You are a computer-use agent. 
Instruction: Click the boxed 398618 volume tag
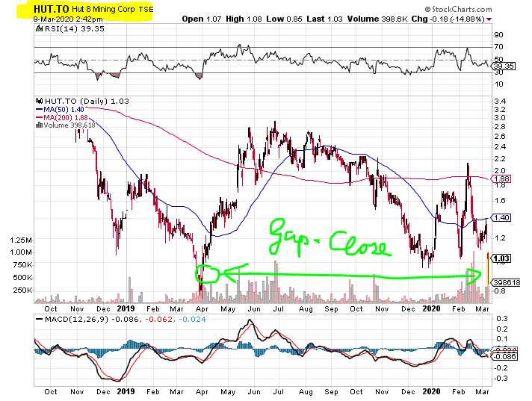pos(507,282)
